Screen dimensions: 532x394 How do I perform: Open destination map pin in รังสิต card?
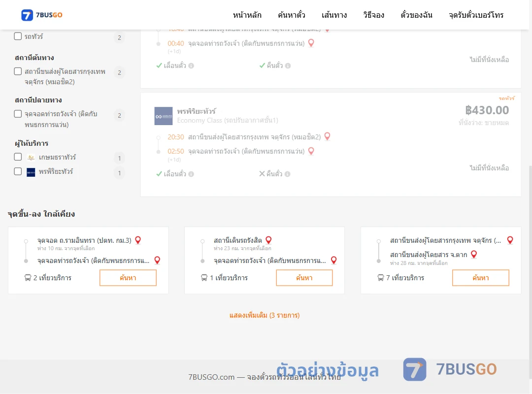coord(333,261)
